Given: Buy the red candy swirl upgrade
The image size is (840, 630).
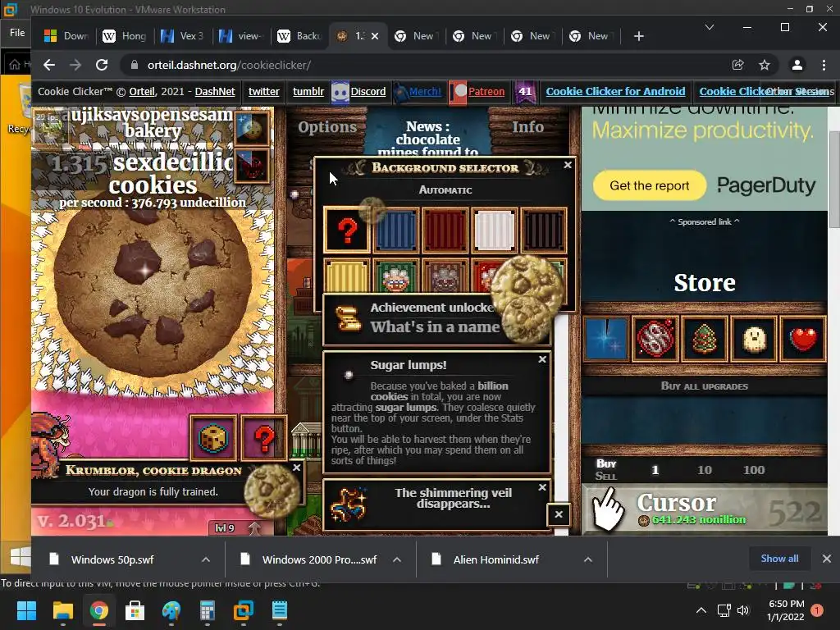Looking at the screenshot, I should click(x=655, y=339).
